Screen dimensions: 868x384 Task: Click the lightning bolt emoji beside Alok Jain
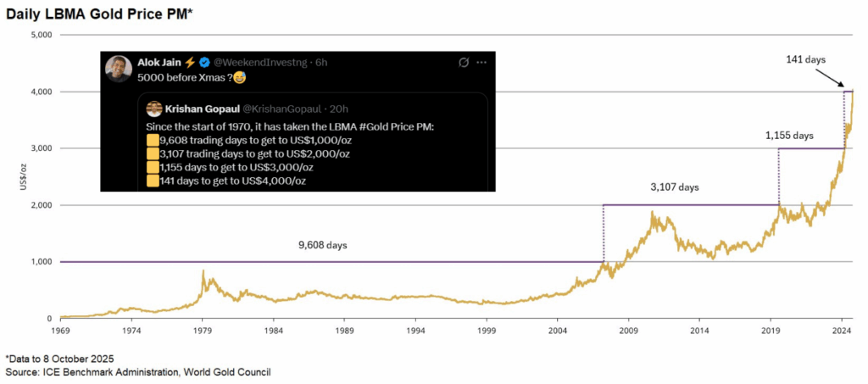pyautogui.click(x=190, y=62)
